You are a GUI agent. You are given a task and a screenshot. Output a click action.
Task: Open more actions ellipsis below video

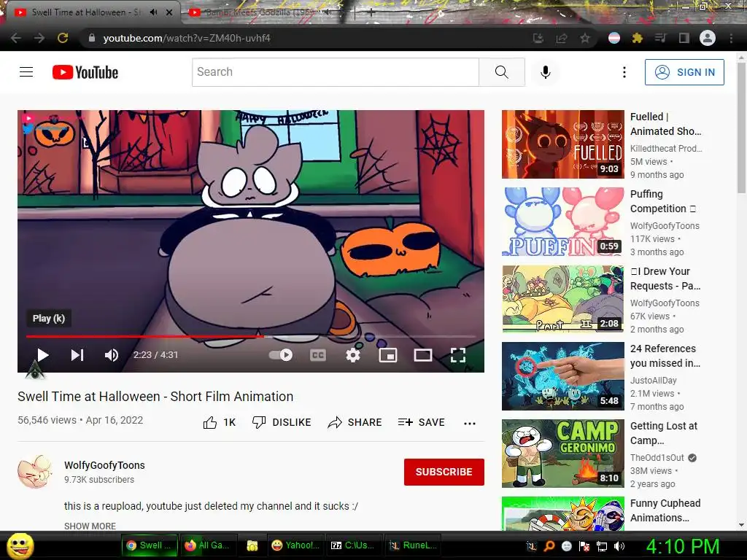(470, 424)
